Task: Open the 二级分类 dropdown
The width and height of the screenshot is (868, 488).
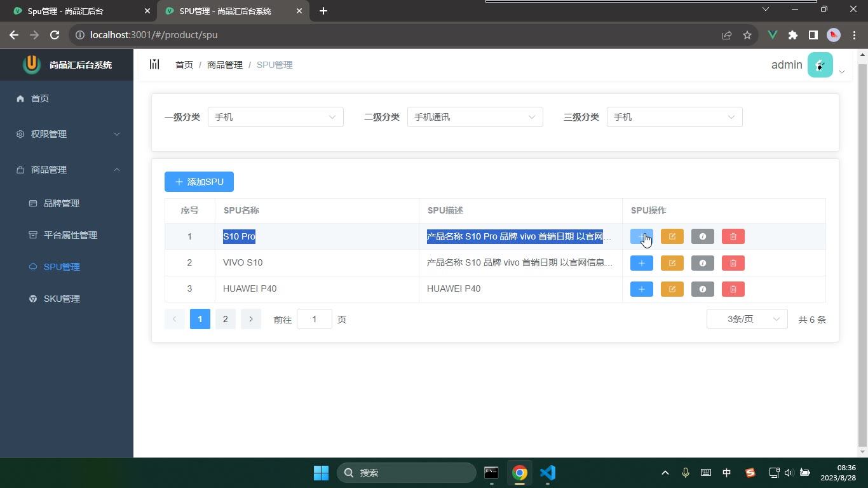Action: tap(475, 117)
